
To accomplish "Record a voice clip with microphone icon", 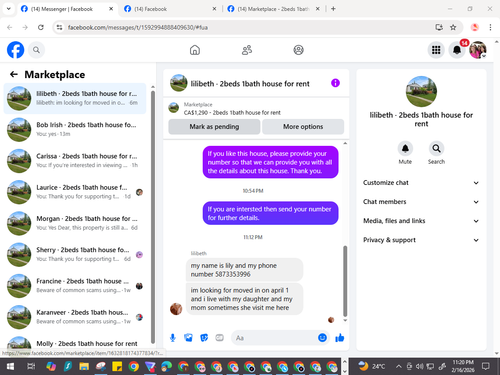I will 173,338.
